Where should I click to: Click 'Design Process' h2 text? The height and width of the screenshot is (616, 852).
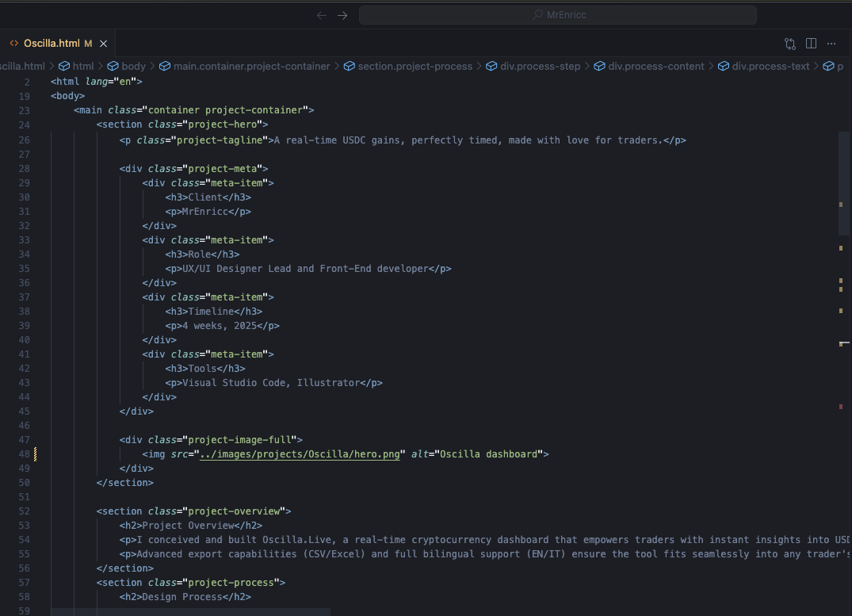click(182, 597)
